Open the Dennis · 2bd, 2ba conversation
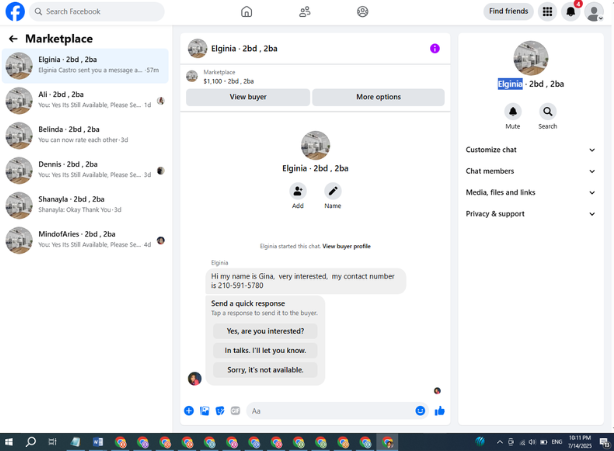614x451 pixels. tap(85, 170)
